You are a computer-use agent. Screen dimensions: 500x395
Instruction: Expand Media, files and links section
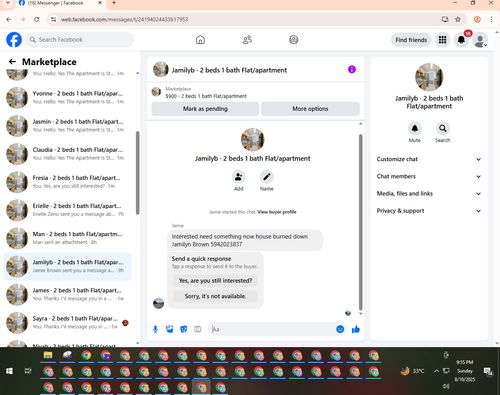coord(429,193)
